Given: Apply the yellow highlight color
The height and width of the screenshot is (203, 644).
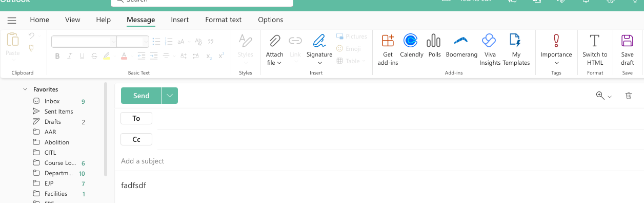Looking at the screenshot, I should click(107, 56).
